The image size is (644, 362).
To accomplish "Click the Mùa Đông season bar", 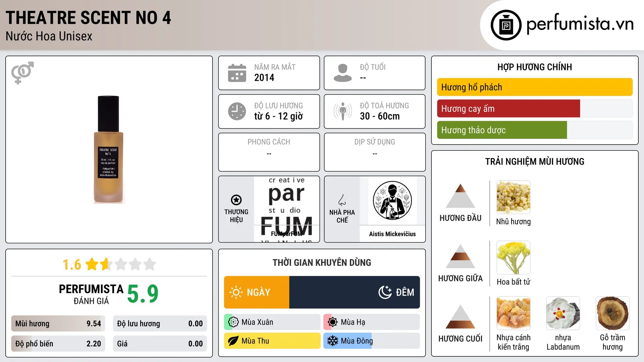I will (372, 341).
